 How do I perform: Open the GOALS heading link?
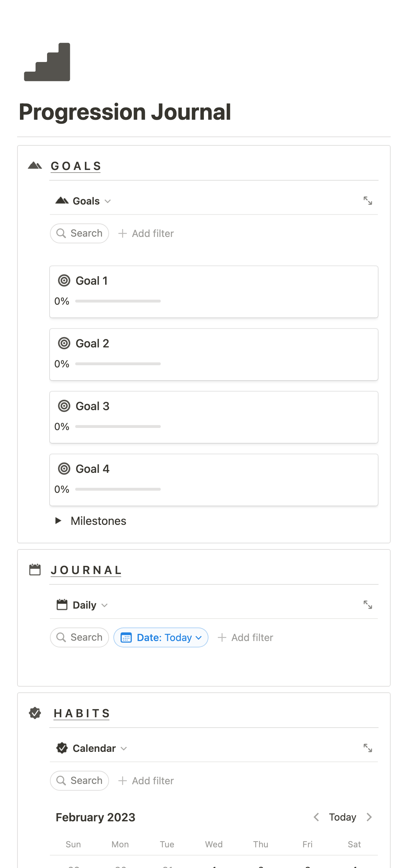[76, 166]
